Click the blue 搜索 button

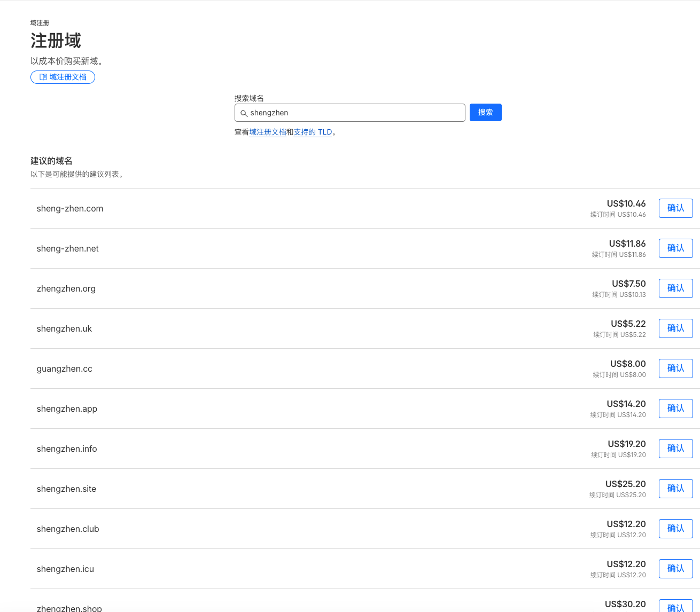coord(485,113)
